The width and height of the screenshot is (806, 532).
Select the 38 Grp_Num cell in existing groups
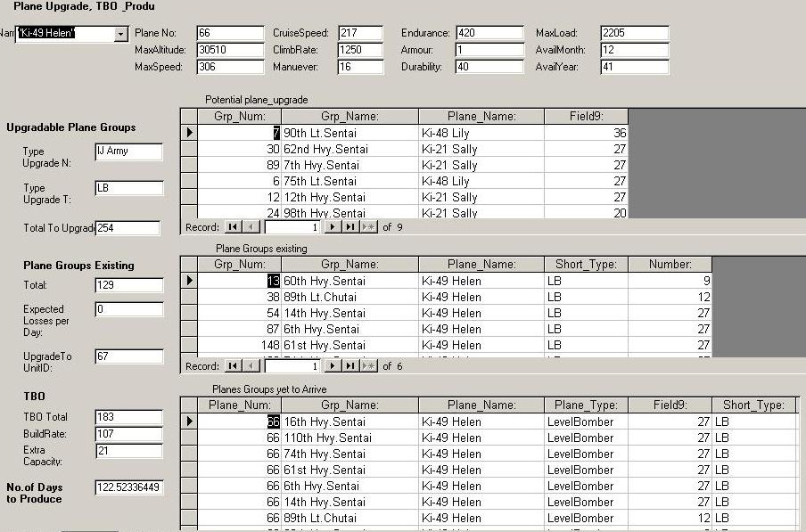coord(240,297)
